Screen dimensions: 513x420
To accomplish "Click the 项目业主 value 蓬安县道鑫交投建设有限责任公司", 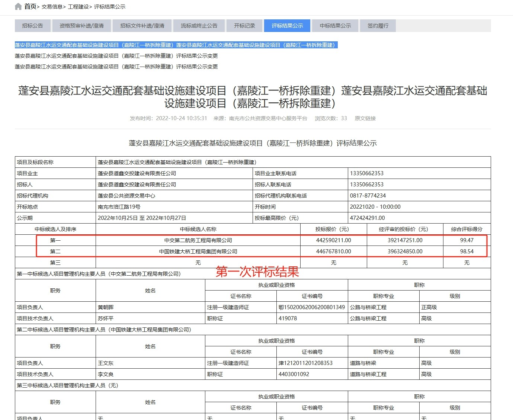I will click(x=174, y=173).
